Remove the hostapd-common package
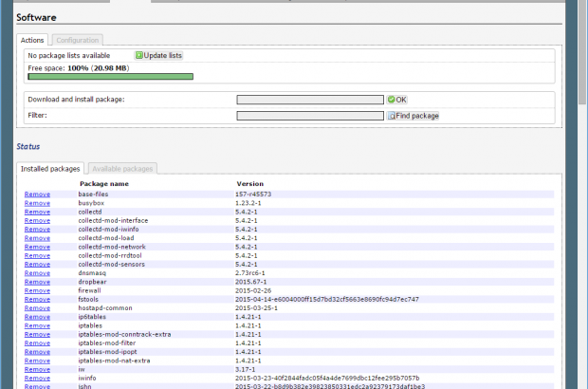This screenshot has width=588, height=389. (x=37, y=307)
